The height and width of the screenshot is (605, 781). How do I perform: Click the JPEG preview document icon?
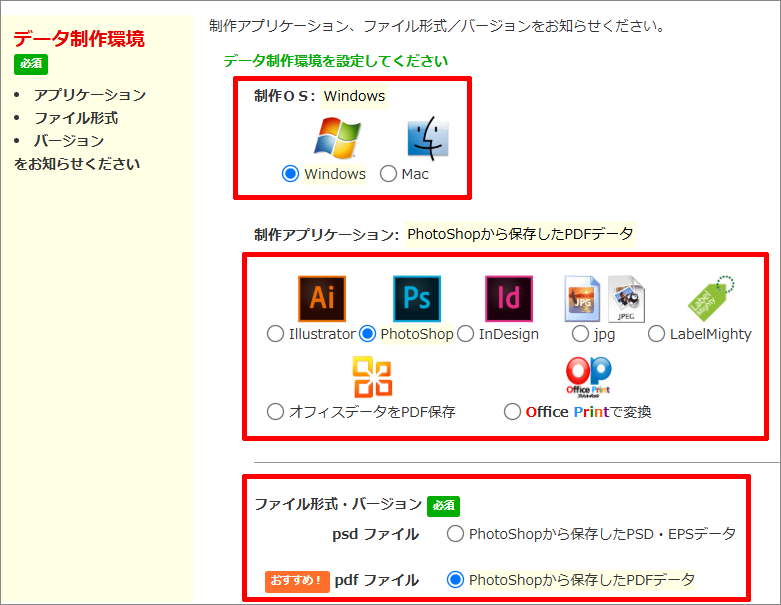click(x=626, y=299)
